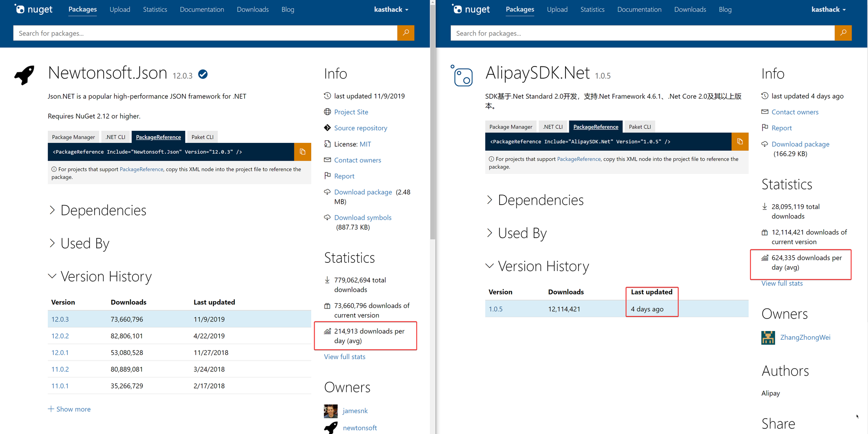Click the license icon beside MIT
The width and height of the screenshot is (868, 434).
[328, 144]
